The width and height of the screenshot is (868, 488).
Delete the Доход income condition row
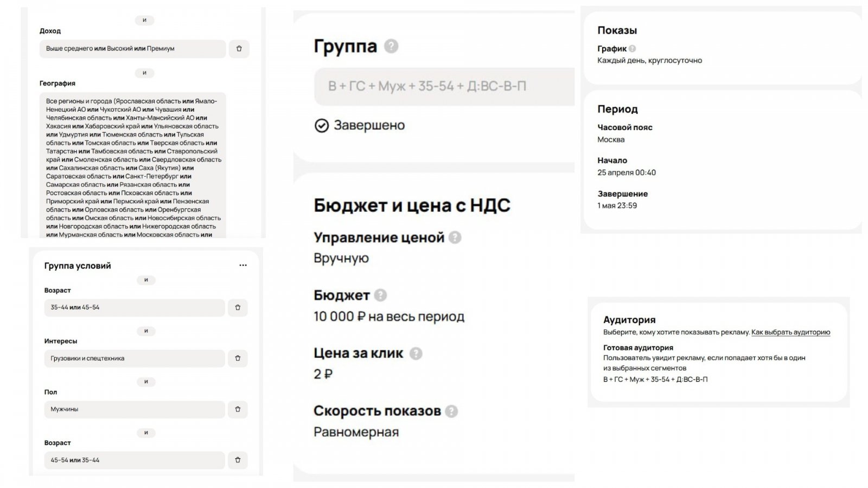coord(239,49)
